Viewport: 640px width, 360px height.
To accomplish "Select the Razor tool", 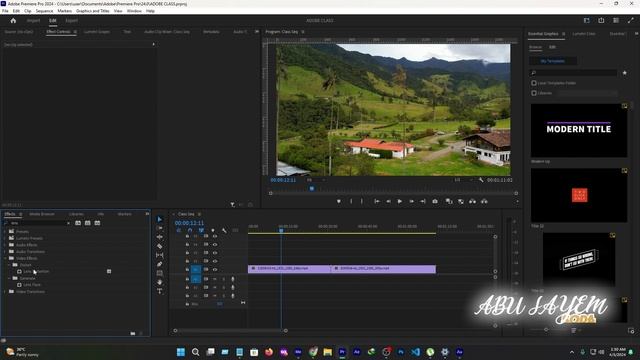I will [160, 246].
